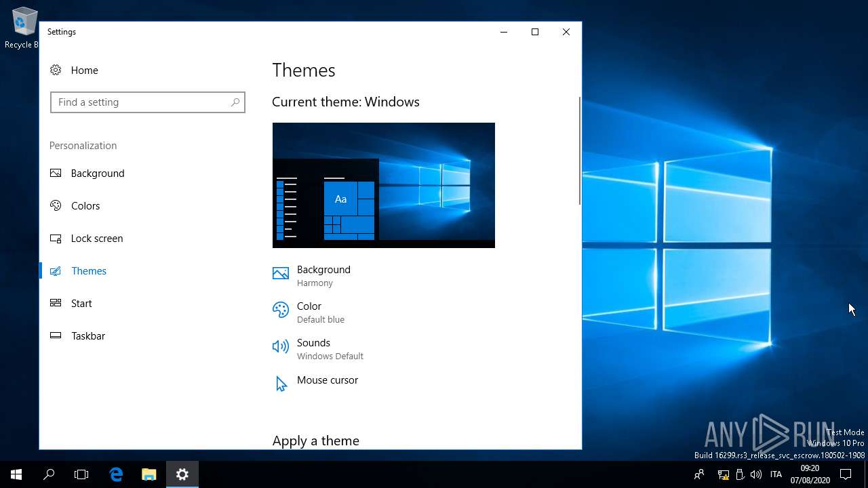Click the Start tiles icon in sidebar
Image resolution: width=868 pixels, height=488 pixels.
point(56,303)
